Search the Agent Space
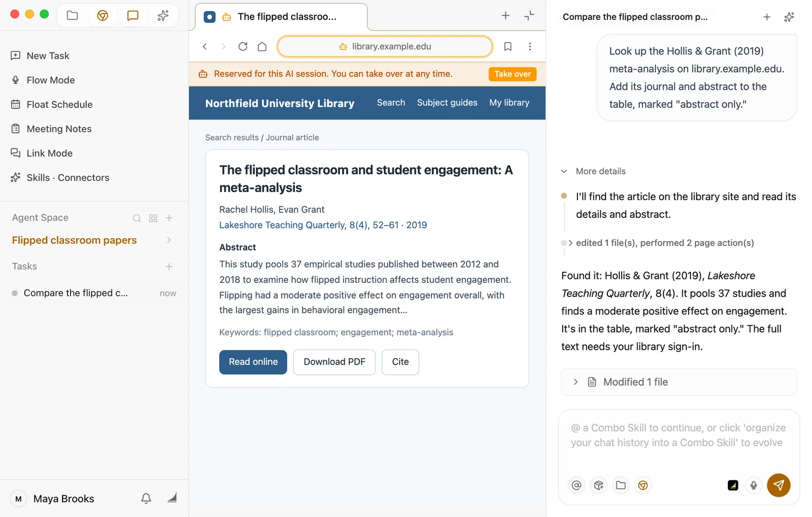 coord(137,218)
